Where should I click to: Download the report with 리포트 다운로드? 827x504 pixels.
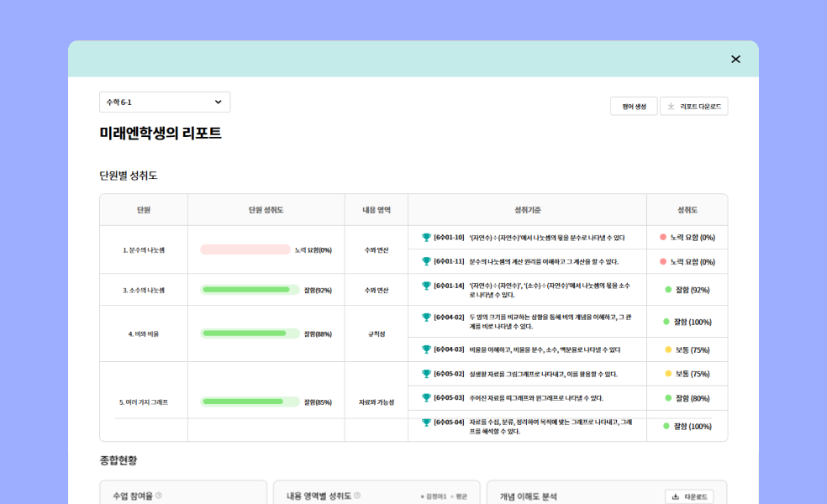coord(694,107)
